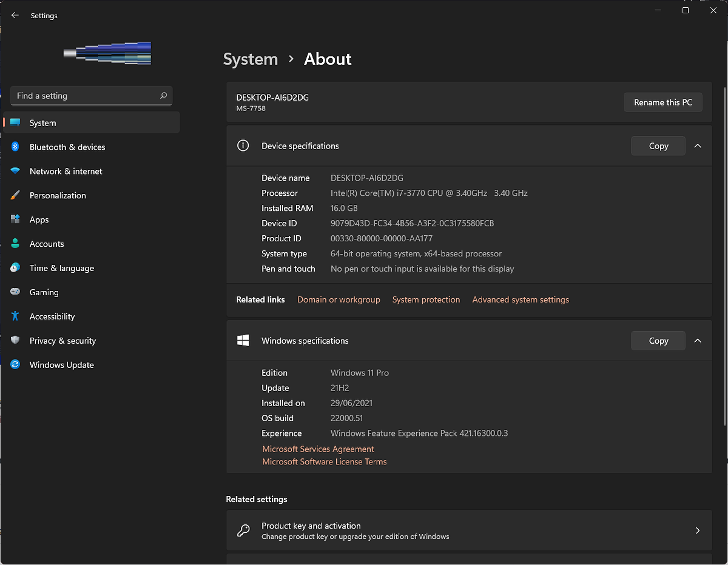Click the Windows Feature Experience Pack text
The image size is (728, 565).
click(419, 433)
